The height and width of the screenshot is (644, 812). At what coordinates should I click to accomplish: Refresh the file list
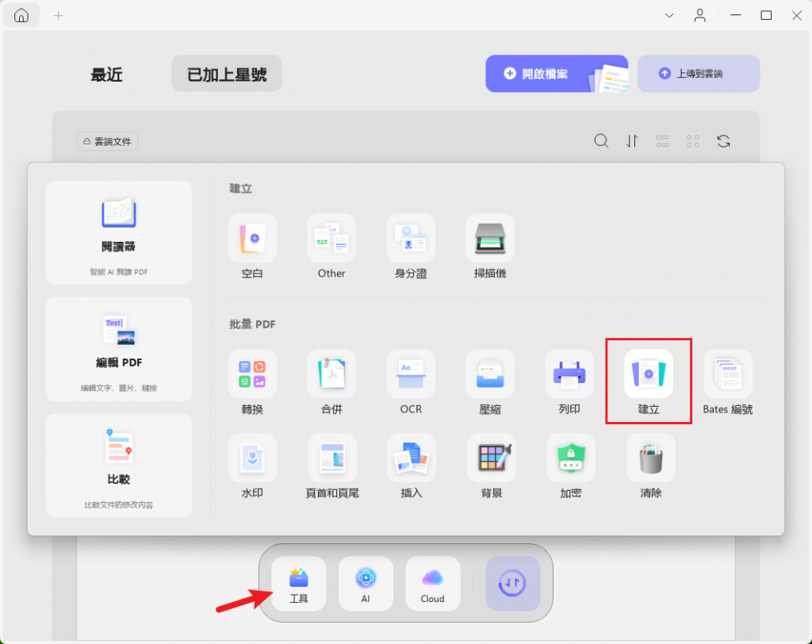(723, 141)
